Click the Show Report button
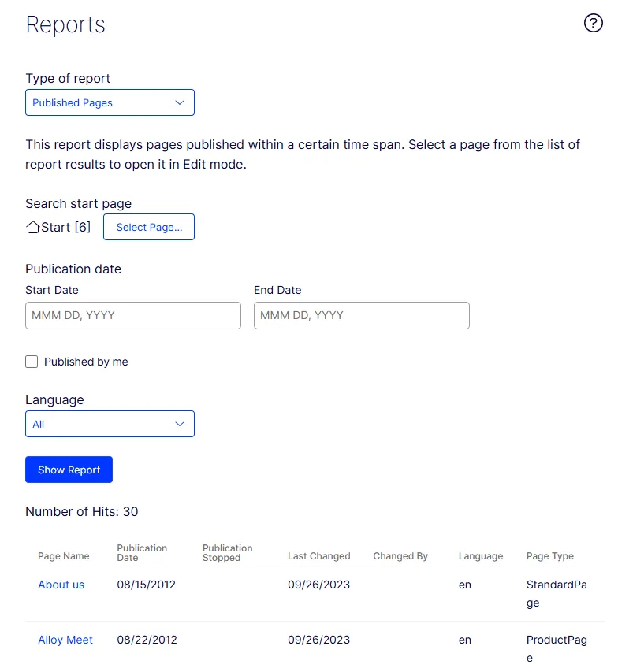The image size is (618, 672). [x=69, y=470]
